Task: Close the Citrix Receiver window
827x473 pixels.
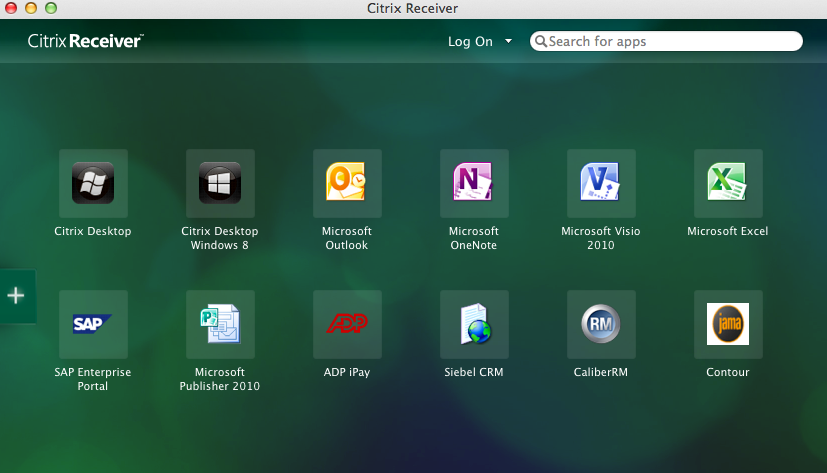Action: pos(11,8)
